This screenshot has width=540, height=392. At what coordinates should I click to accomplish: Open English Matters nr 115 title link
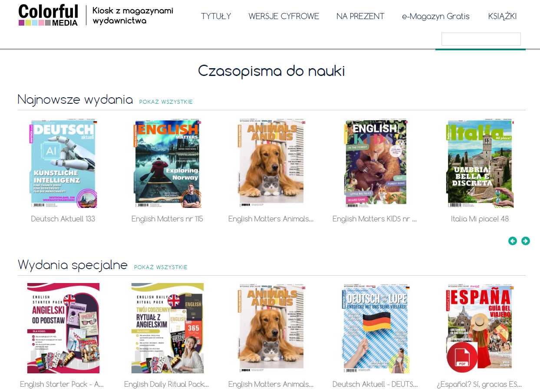click(x=167, y=219)
